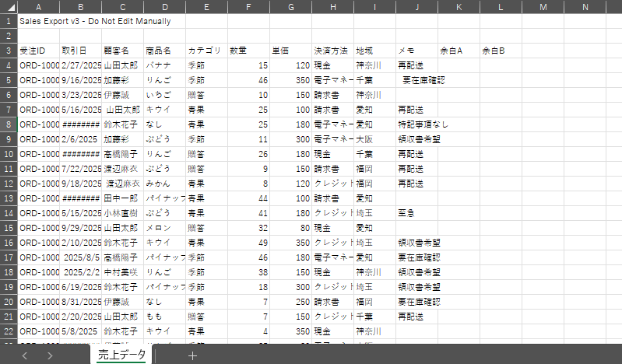The width and height of the screenshot is (622, 364).
Task: Select row 8 header
Action: pyautogui.click(x=8, y=124)
